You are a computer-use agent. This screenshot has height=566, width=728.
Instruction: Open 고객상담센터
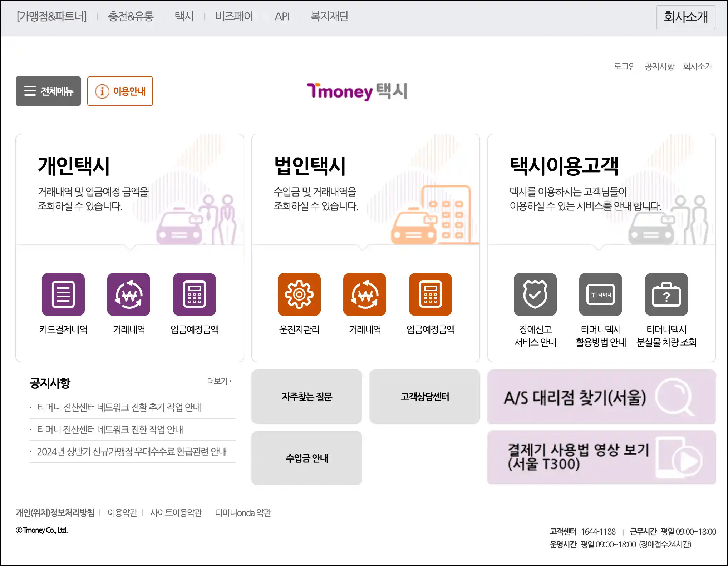tap(425, 397)
